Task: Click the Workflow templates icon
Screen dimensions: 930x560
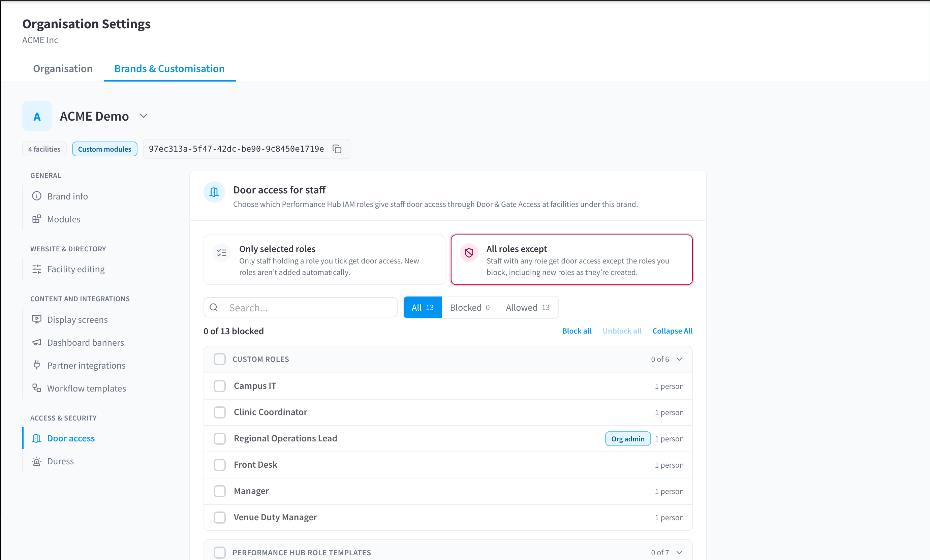Action: click(x=37, y=388)
